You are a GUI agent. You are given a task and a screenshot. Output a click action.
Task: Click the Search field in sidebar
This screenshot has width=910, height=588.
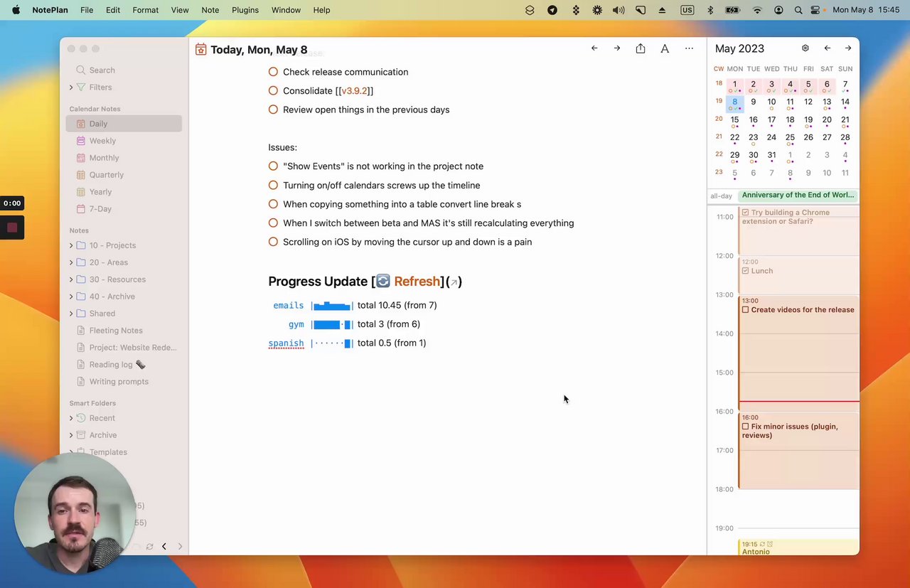point(124,70)
